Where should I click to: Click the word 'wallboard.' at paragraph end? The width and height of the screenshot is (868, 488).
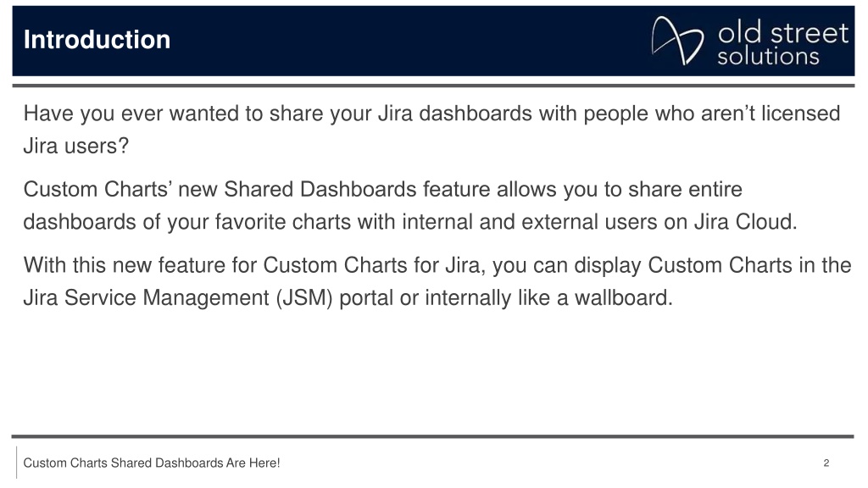(624, 297)
